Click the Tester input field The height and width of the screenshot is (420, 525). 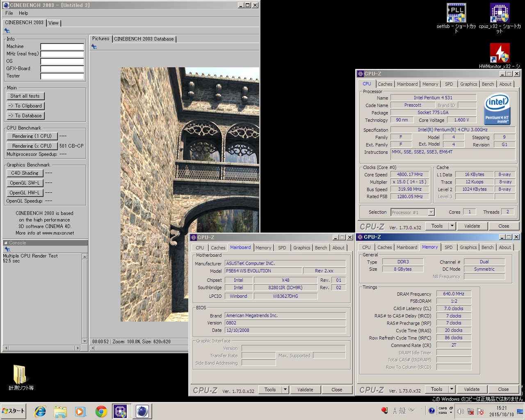(x=62, y=76)
